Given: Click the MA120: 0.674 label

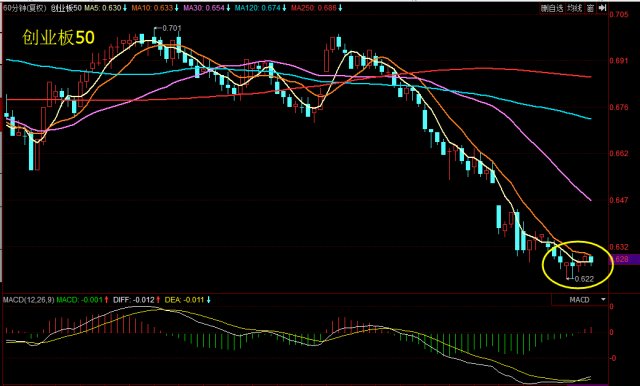Looking at the screenshot, I should point(258,8).
